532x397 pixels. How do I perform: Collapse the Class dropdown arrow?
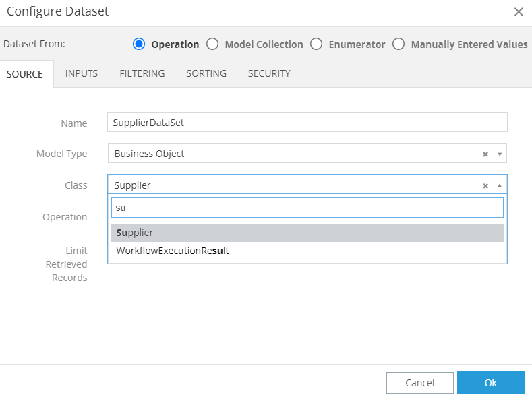point(500,185)
